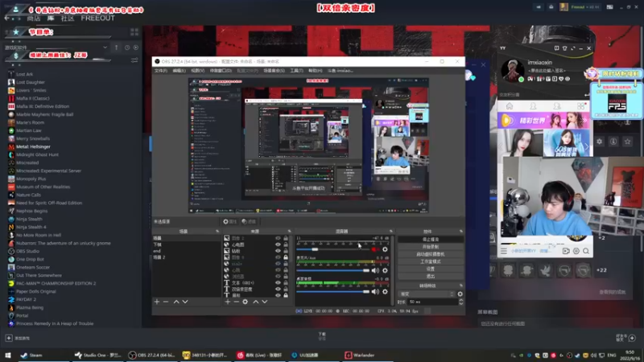This screenshot has height=362, width=644.
Task: Open the 视图(V) menu in OBS
Action: (197, 71)
